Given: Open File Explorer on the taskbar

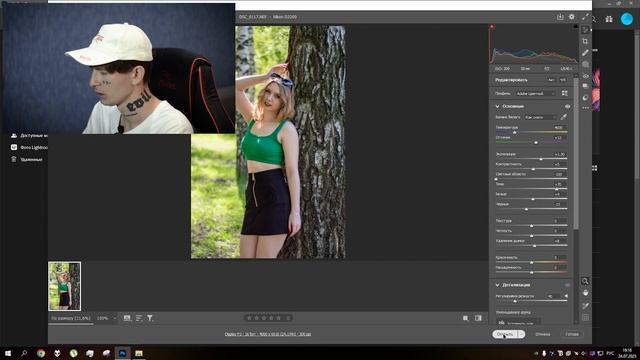Looking at the screenshot, I should click(139, 353).
